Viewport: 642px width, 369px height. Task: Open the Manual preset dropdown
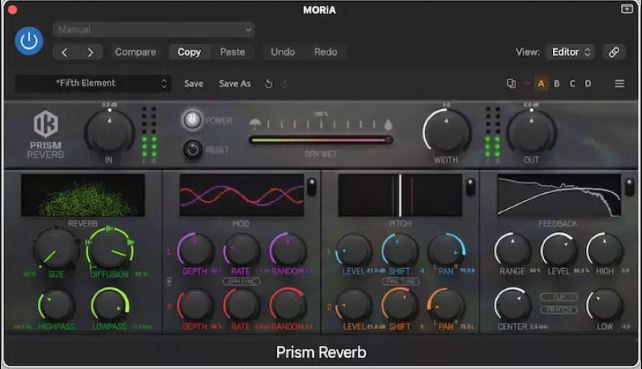point(154,29)
